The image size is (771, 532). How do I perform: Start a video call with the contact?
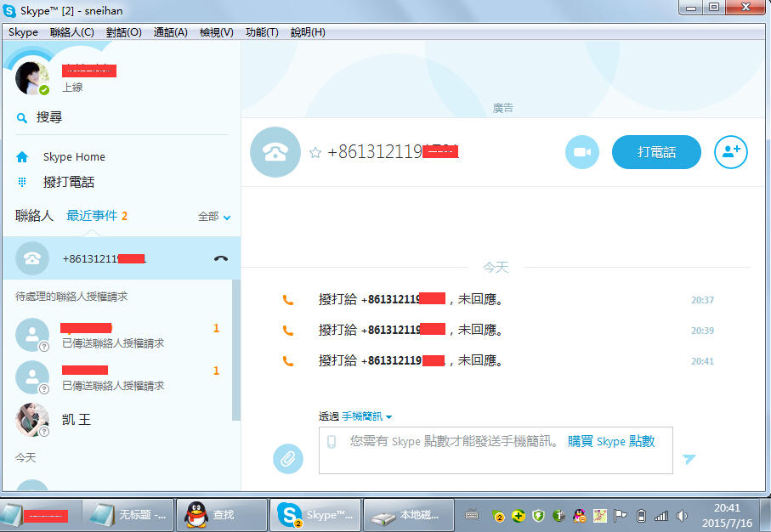tap(581, 151)
